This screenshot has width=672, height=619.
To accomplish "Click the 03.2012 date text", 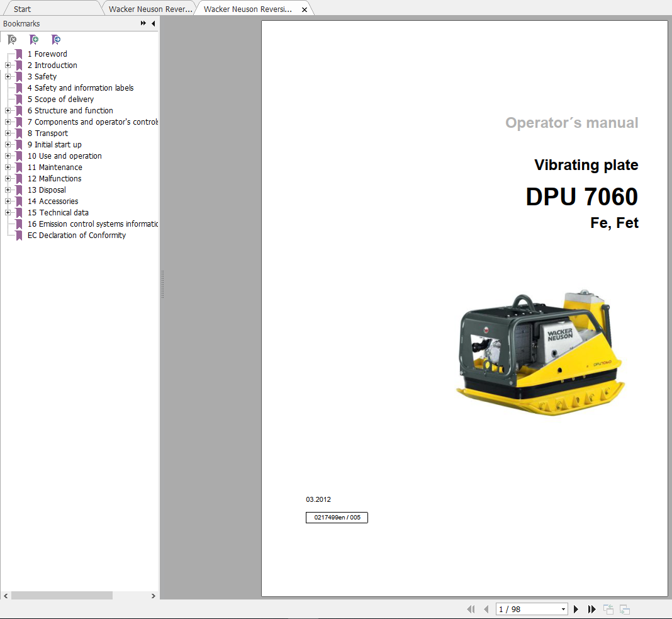I will point(318,499).
